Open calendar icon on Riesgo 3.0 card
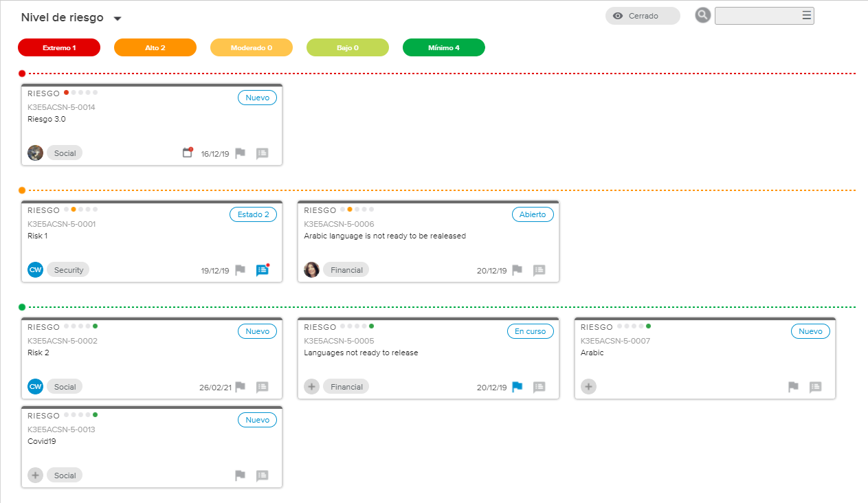The image size is (868, 503). (x=187, y=153)
